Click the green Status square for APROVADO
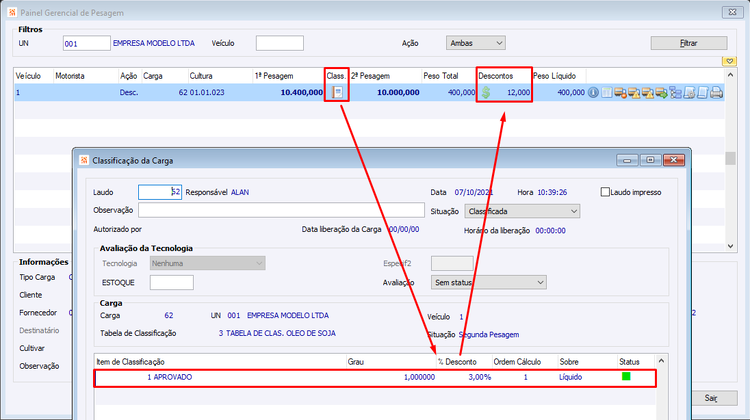750x420 pixels. (626, 376)
